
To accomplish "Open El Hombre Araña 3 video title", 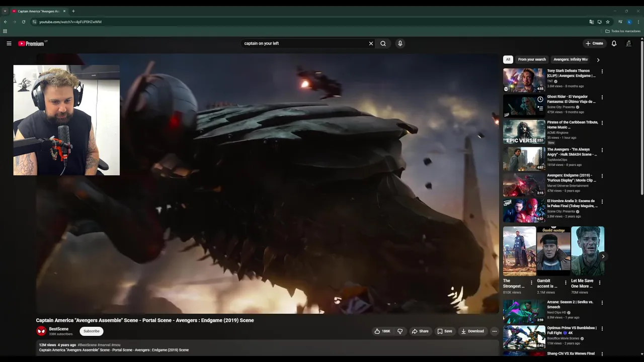I will click(x=572, y=203).
